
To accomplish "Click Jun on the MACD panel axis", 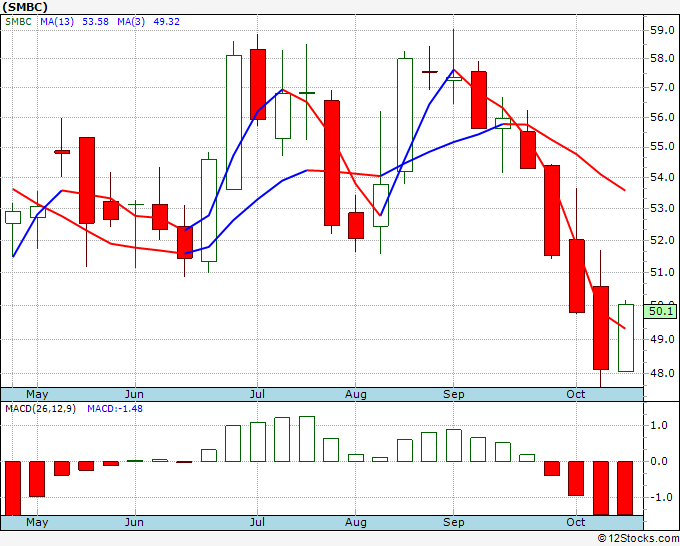I will [x=134, y=523].
